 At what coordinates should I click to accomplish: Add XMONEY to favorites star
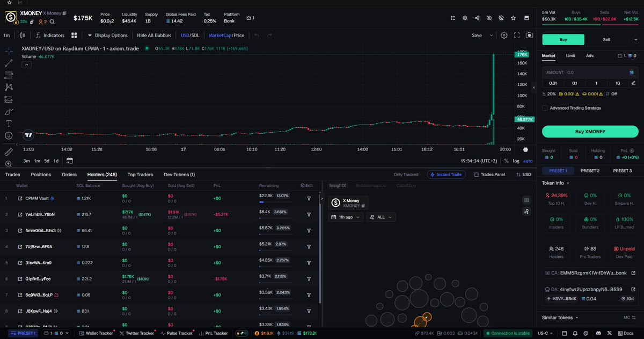click(x=513, y=18)
